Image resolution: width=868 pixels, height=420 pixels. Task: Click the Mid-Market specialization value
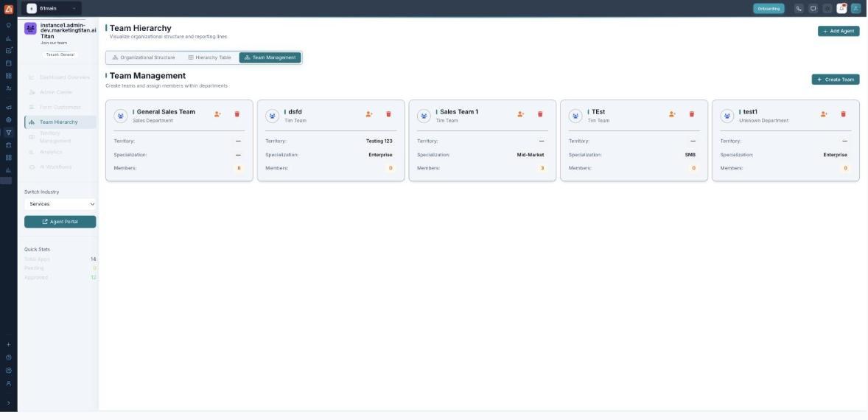(531, 155)
